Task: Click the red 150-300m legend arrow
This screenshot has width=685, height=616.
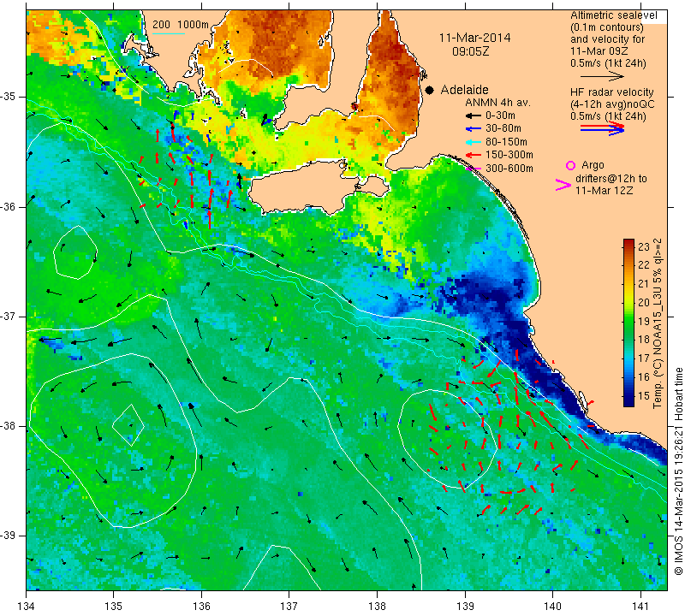Action: coord(473,155)
